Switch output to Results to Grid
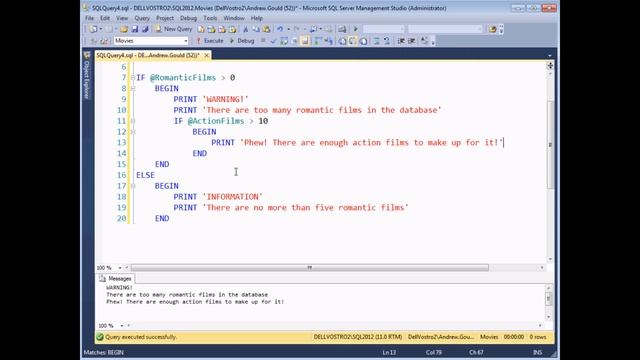The width and height of the screenshot is (640, 360). pos(353,41)
